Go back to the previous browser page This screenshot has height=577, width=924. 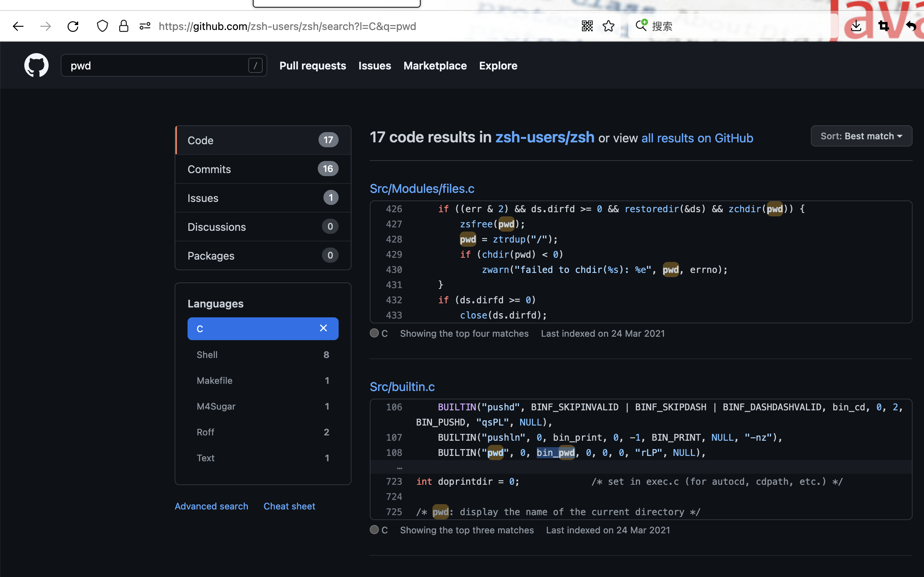click(18, 26)
